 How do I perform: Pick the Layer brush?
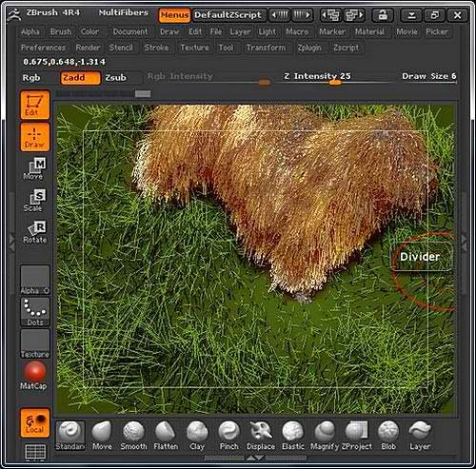(420, 436)
